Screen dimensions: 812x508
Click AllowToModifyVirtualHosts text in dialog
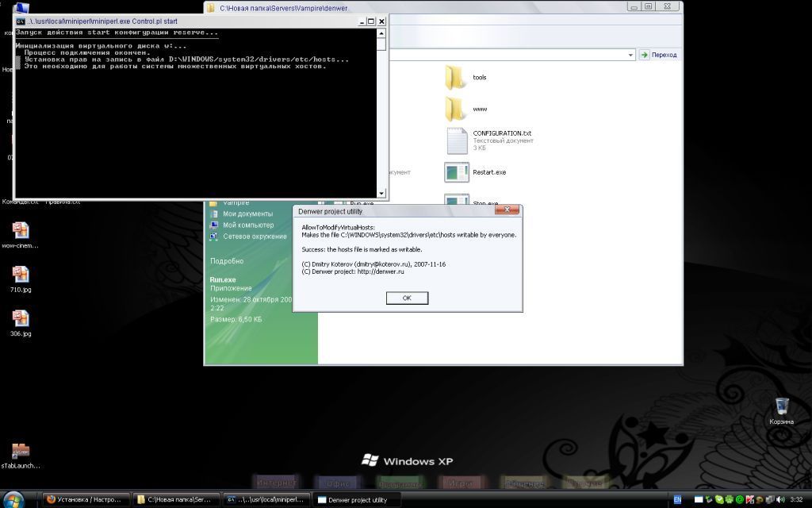(x=338, y=228)
